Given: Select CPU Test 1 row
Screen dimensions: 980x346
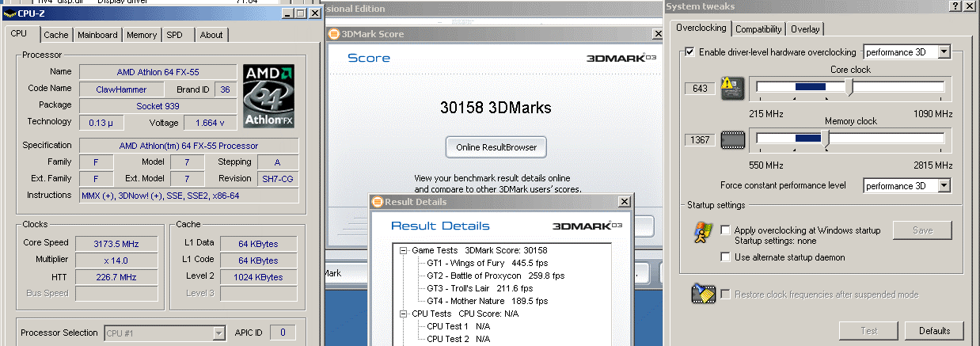Looking at the screenshot, I should point(459,326).
